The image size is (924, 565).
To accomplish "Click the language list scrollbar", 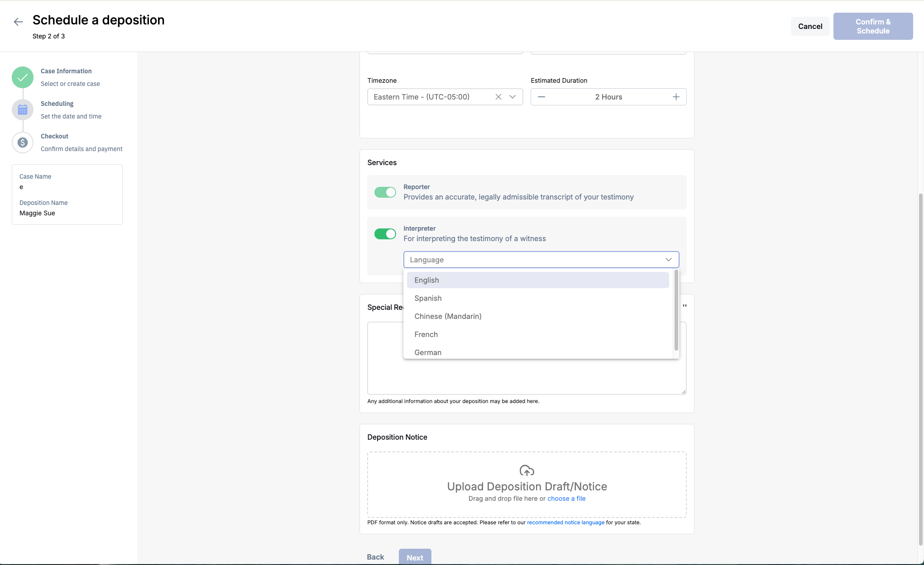I will pos(676,310).
